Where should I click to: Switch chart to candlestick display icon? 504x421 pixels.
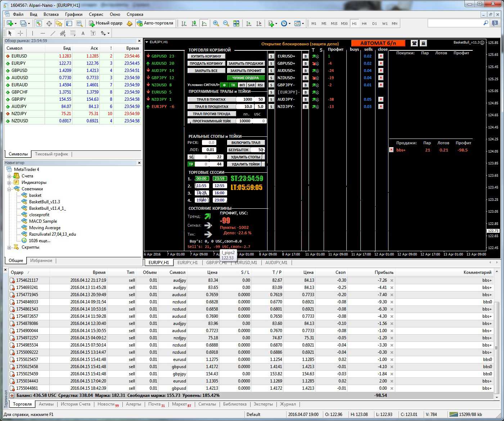point(194,23)
